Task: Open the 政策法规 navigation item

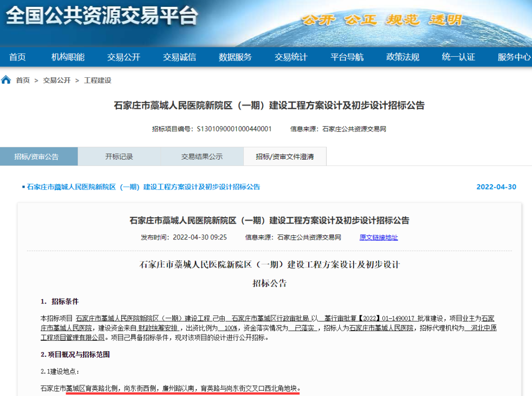Action: pyautogui.click(x=403, y=57)
